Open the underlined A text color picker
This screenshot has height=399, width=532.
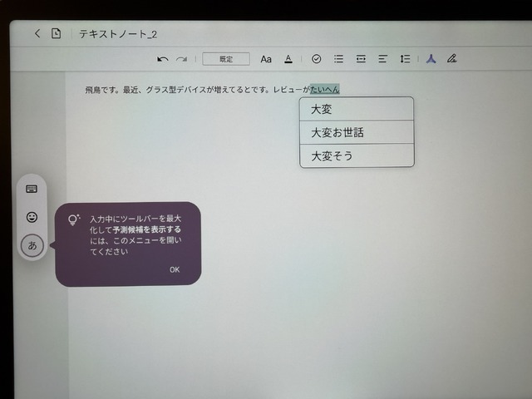point(288,59)
